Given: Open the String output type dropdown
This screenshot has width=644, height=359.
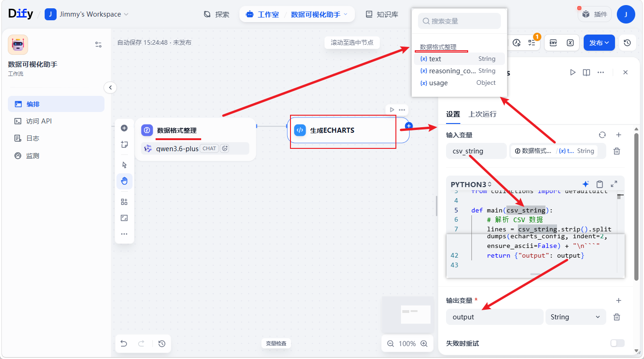Looking at the screenshot, I should (576, 317).
